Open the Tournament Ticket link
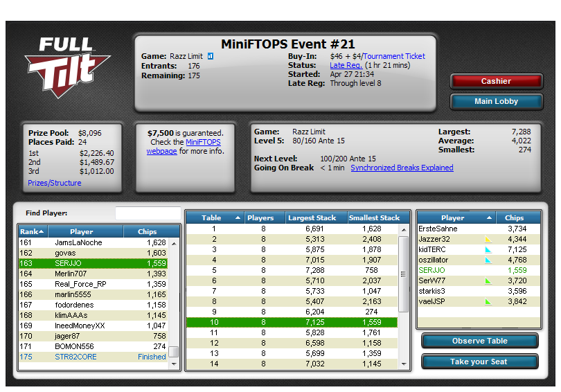Viewport: 561px width, 392px height. tap(394, 56)
